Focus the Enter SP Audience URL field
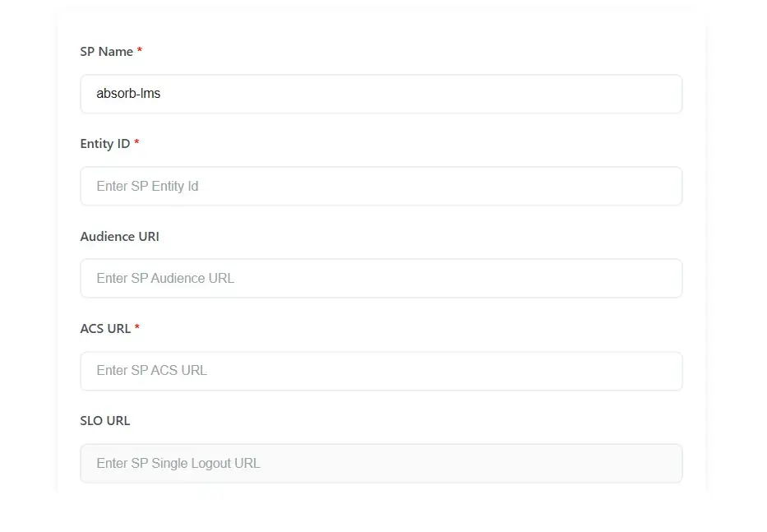This screenshot has height=532, width=767. (381, 278)
